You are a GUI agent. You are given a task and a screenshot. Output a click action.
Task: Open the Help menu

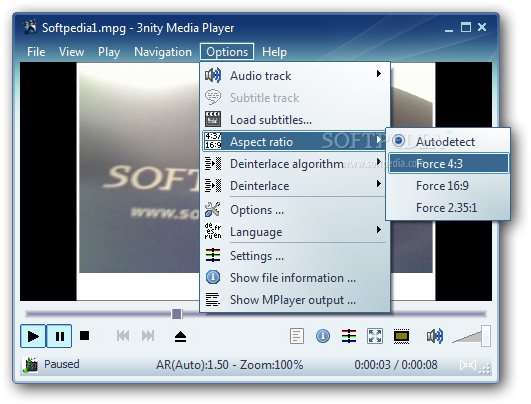(x=274, y=52)
